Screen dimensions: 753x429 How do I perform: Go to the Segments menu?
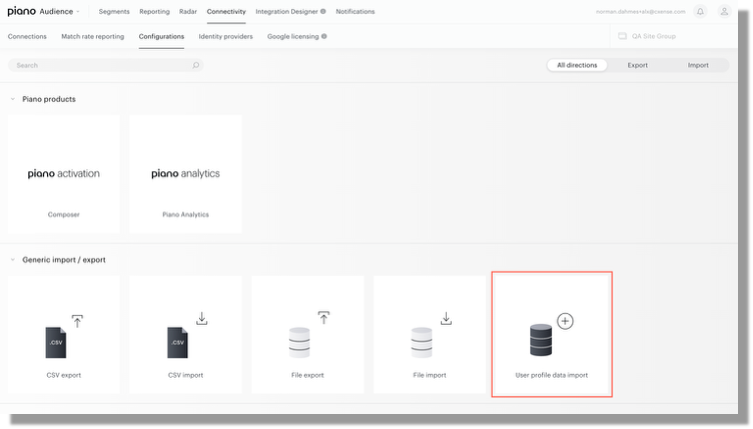114,12
